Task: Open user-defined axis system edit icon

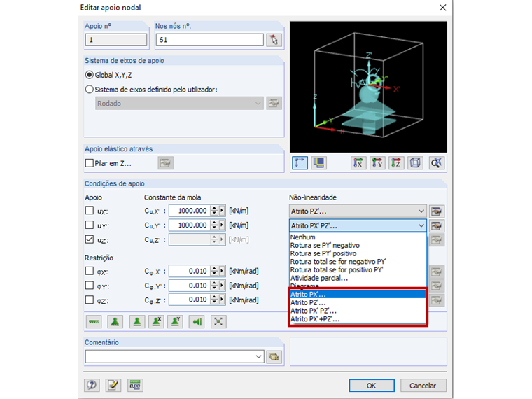Action: (x=274, y=103)
